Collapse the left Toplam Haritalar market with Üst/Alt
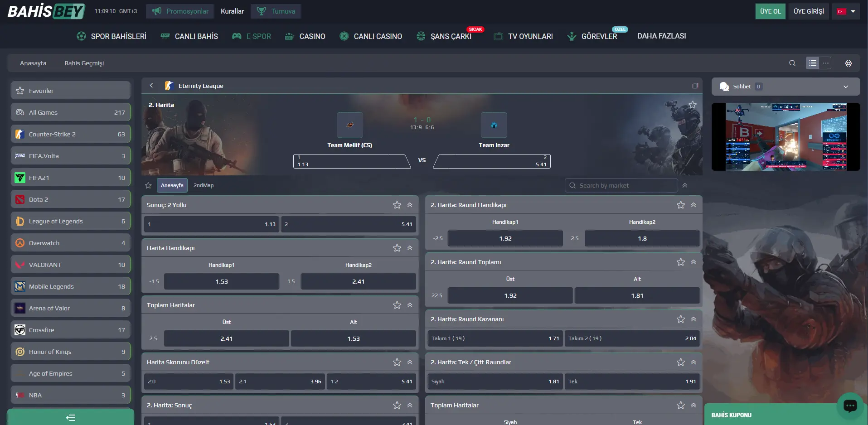The image size is (868, 425). (x=410, y=305)
